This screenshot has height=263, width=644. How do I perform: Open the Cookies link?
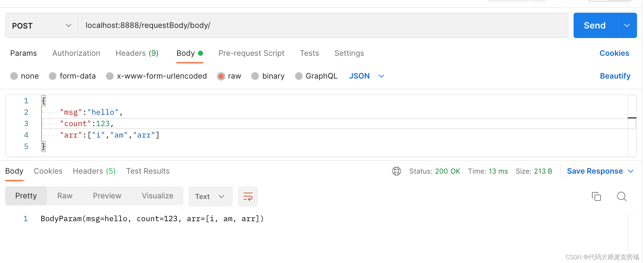[x=614, y=53]
